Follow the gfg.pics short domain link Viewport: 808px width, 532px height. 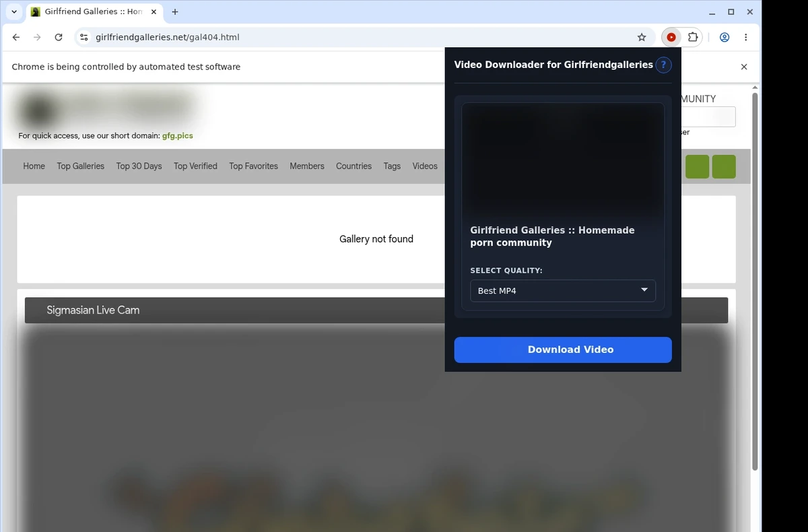pyautogui.click(x=178, y=135)
